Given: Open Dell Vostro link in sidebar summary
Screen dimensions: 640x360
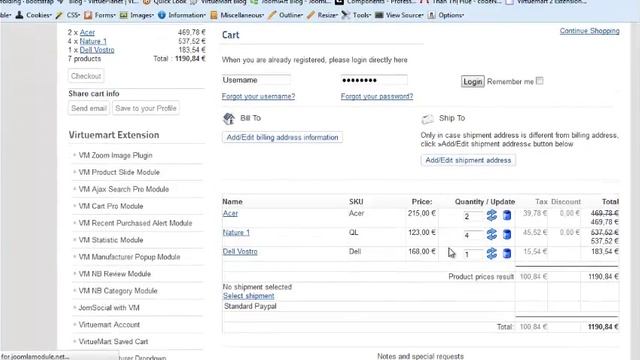Looking at the screenshot, I should pos(97,50).
